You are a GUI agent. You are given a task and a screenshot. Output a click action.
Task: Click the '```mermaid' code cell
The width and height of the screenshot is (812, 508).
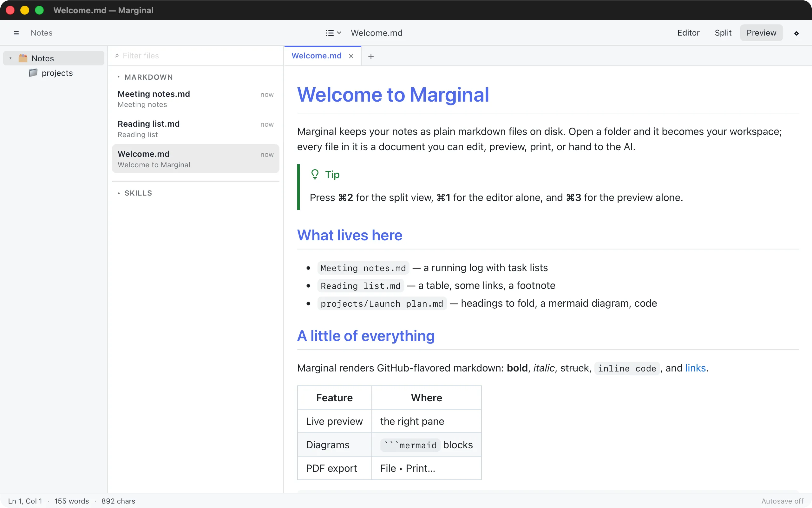(x=410, y=445)
